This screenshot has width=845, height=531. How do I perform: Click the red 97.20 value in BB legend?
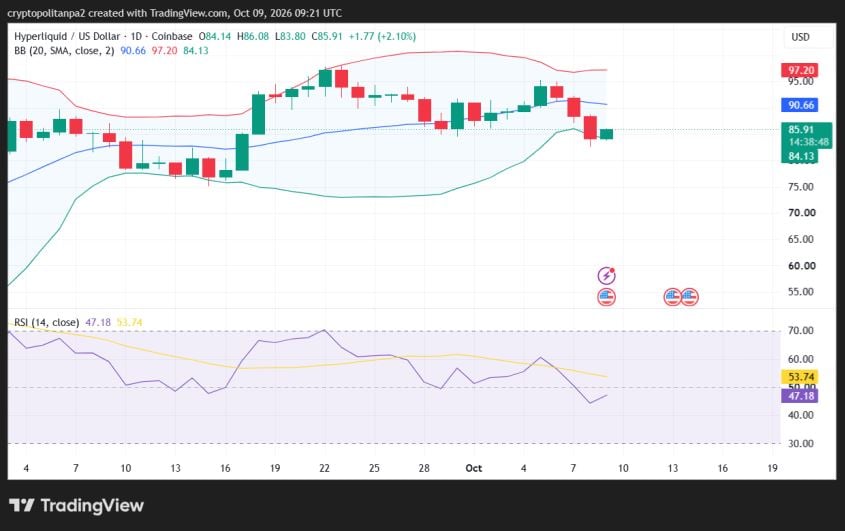click(x=164, y=51)
